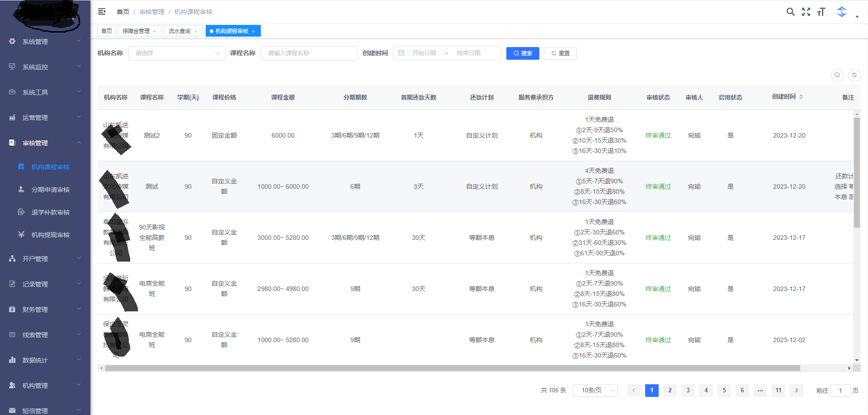Click the round hide-search icon above the table
868x415 pixels.
tap(837, 75)
